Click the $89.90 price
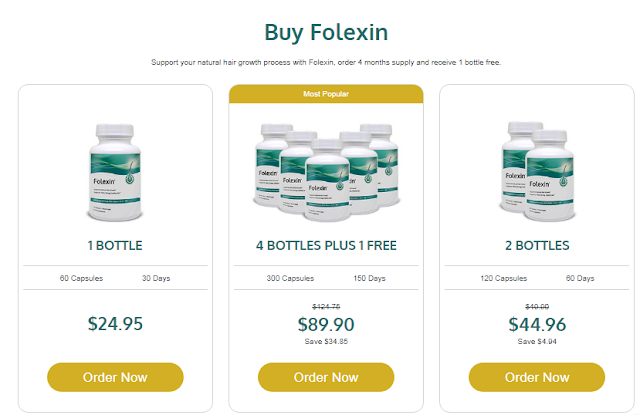 click(326, 324)
